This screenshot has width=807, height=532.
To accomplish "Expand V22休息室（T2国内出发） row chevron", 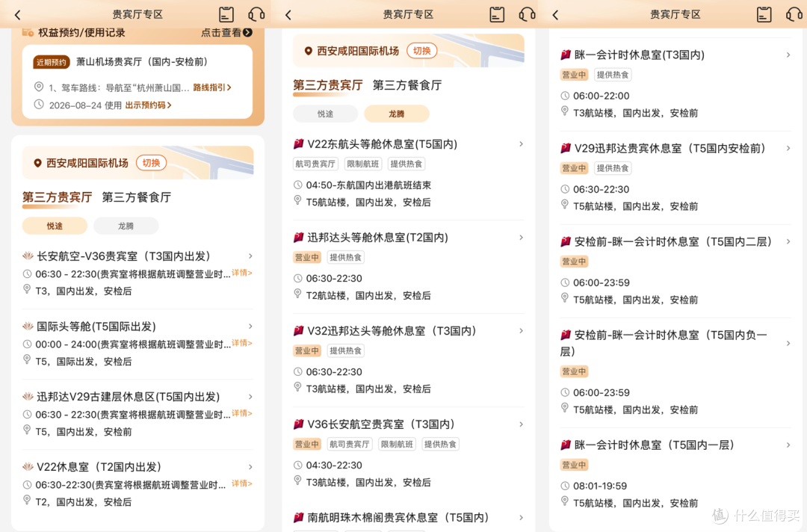I will tap(250, 467).
